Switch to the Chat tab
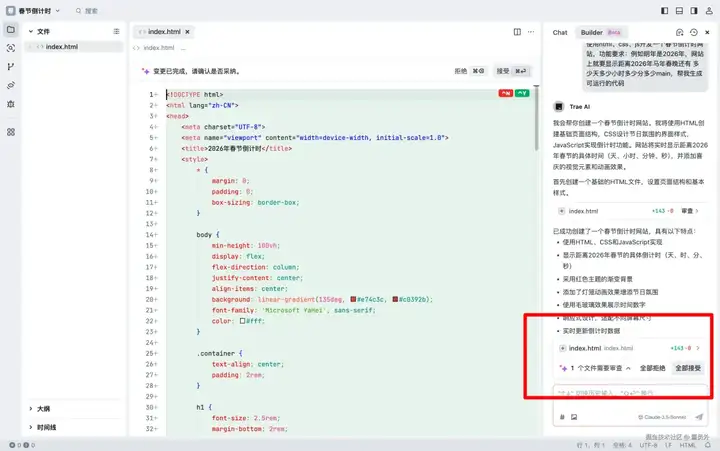Image resolution: width=720 pixels, height=451 pixels. click(x=560, y=33)
